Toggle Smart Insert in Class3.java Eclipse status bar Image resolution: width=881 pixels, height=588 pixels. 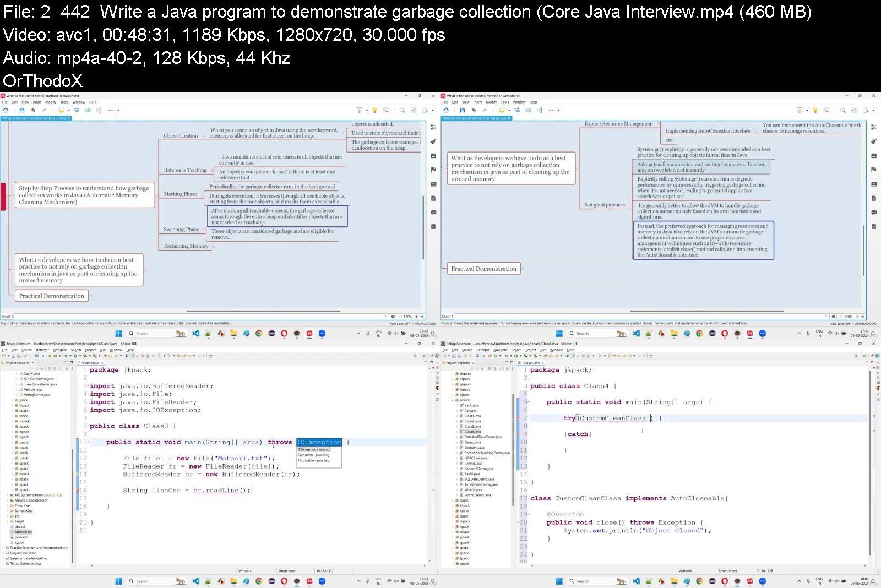pyautogui.click(x=287, y=571)
